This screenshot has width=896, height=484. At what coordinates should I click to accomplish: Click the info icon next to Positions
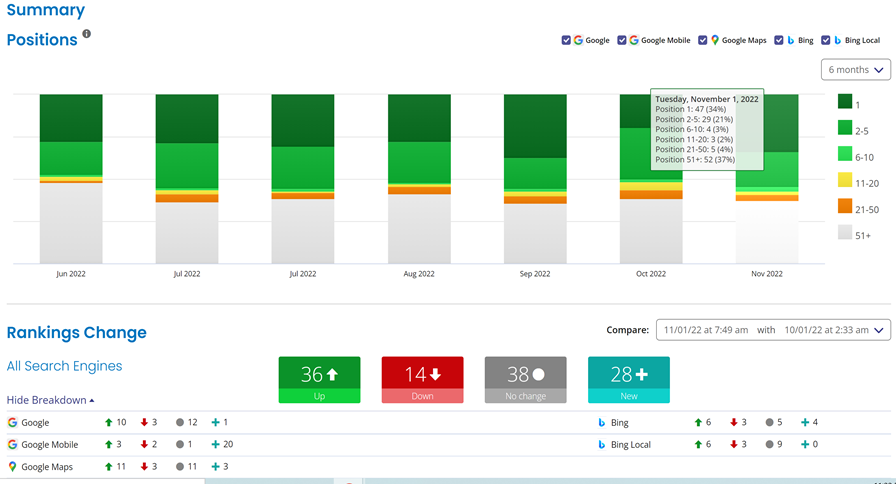(x=87, y=34)
